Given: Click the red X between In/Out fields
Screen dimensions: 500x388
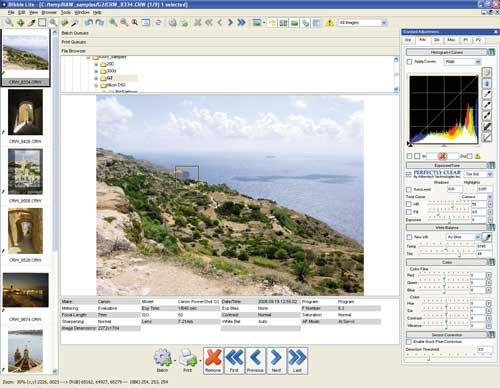Looking at the screenshot, I should (442, 156).
